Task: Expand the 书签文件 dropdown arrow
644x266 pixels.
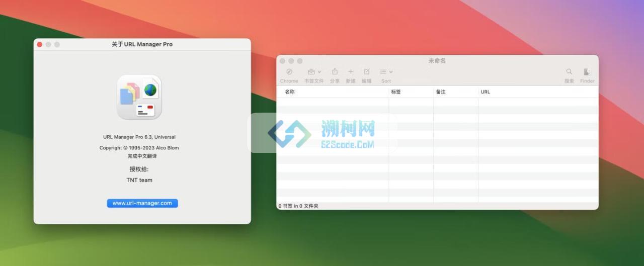Action: coord(319,72)
